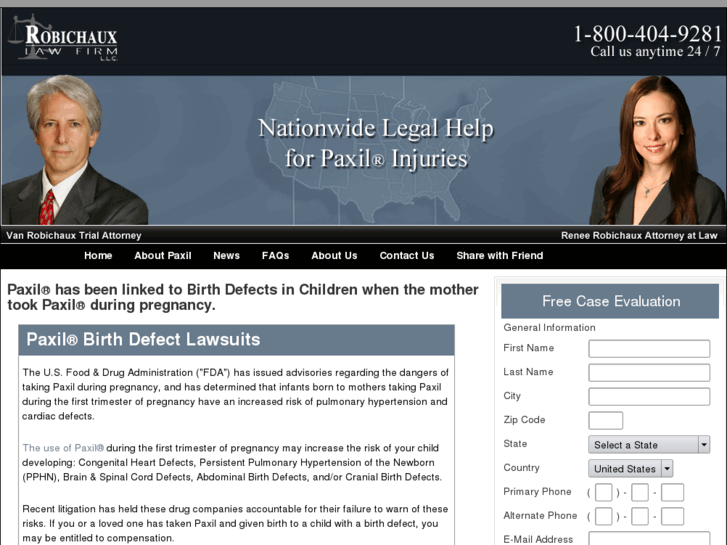727x545 pixels.
Task: Click the 'Free Case Evaluation' header
Action: pyautogui.click(x=611, y=301)
